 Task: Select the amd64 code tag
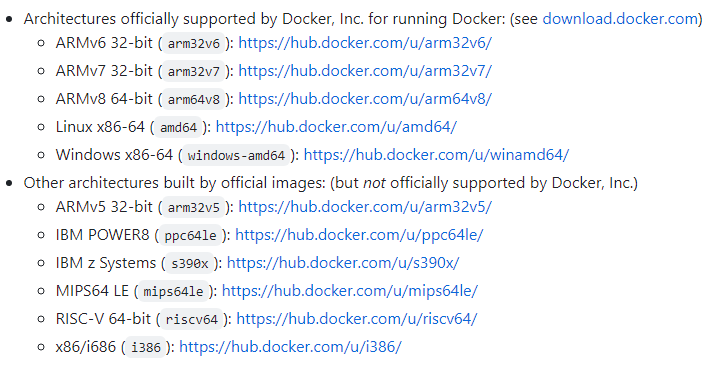click(178, 127)
